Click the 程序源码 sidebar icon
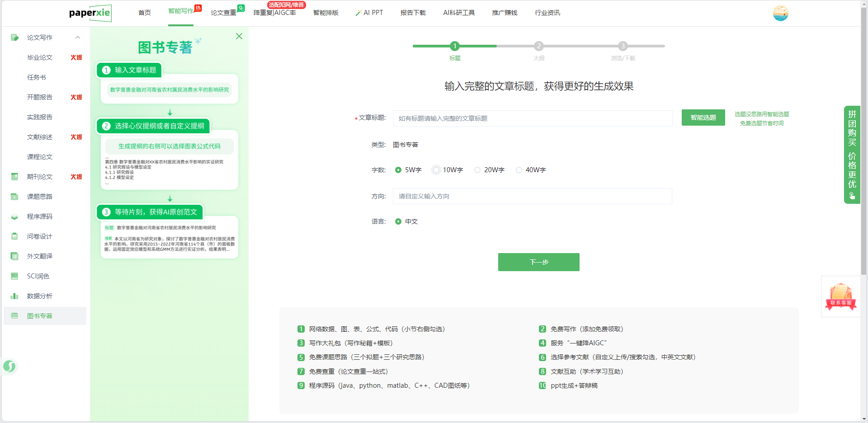 pos(14,216)
